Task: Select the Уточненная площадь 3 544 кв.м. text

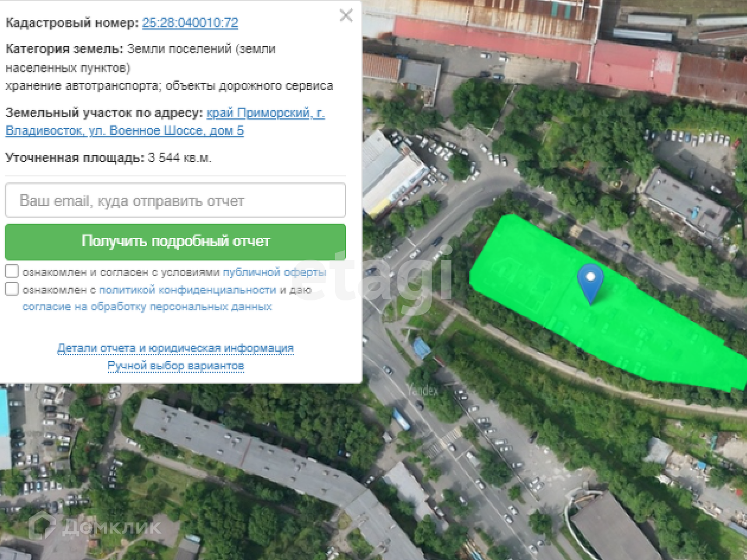Action: pyautogui.click(x=109, y=158)
